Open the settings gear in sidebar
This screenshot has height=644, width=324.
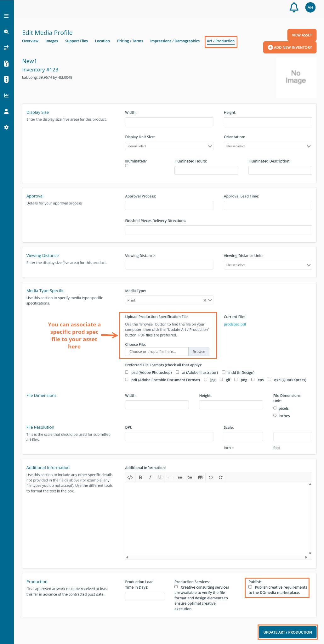click(6, 127)
